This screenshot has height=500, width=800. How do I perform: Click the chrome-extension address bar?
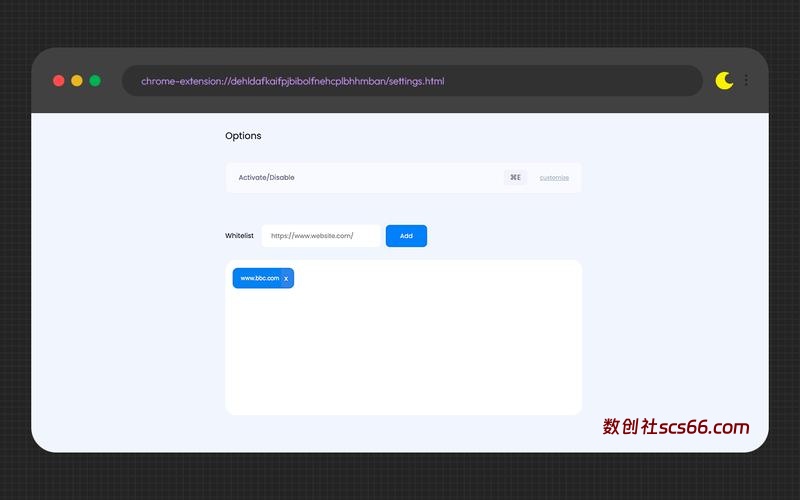(412, 81)
